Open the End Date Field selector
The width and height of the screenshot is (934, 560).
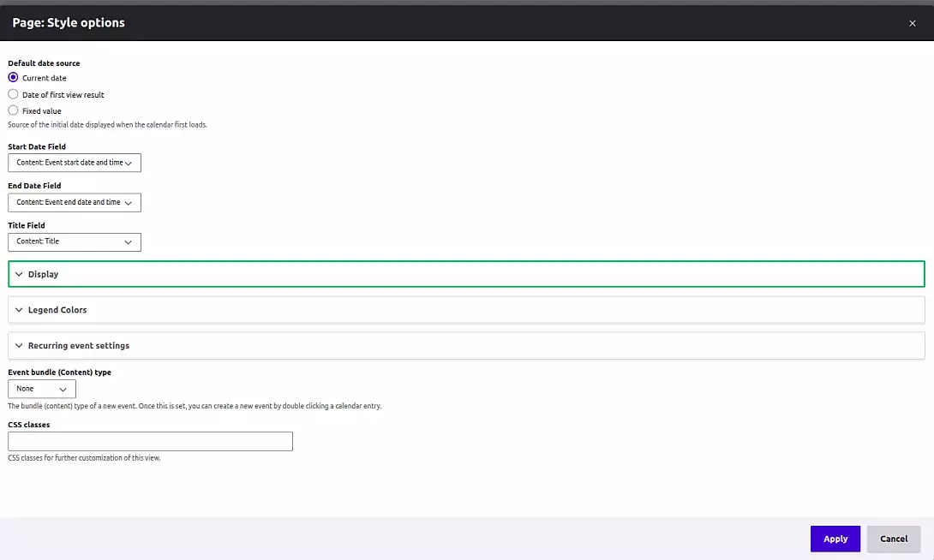pyautogui.click(x=75, y=202)
